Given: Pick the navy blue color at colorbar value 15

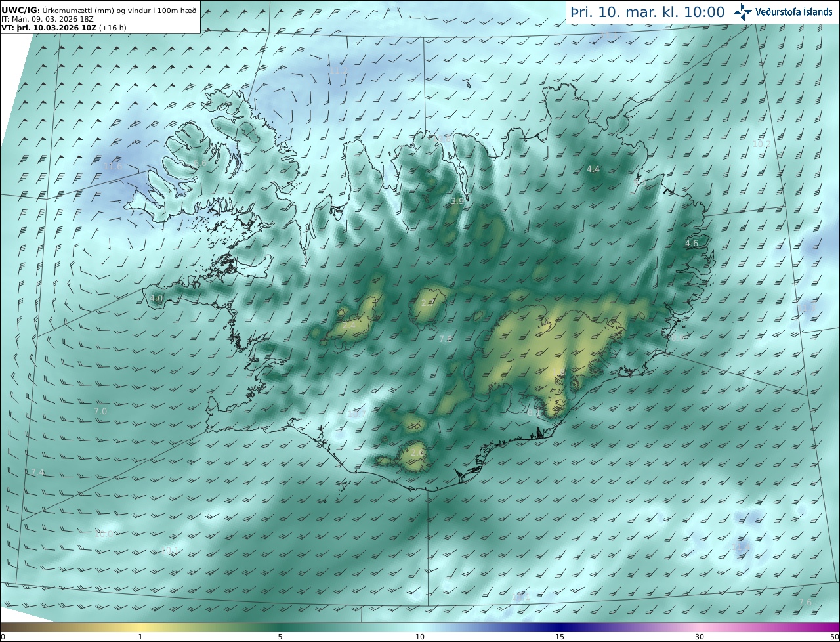Looking at the screenshot, I should (560, 627).
